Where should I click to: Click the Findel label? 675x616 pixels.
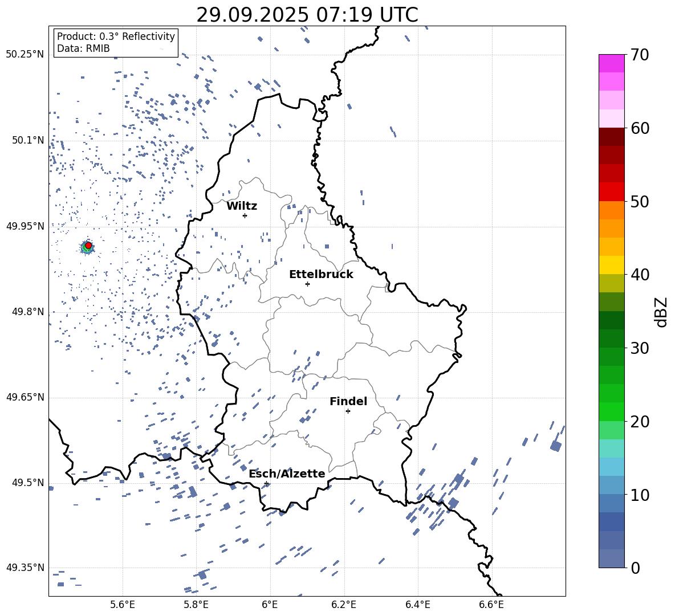tap(348, 401)
